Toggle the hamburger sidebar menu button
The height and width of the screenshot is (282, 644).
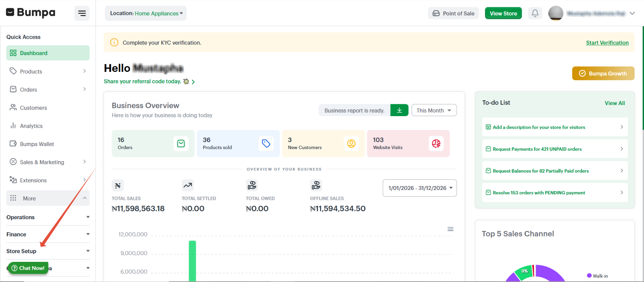[x=82, y=13]
